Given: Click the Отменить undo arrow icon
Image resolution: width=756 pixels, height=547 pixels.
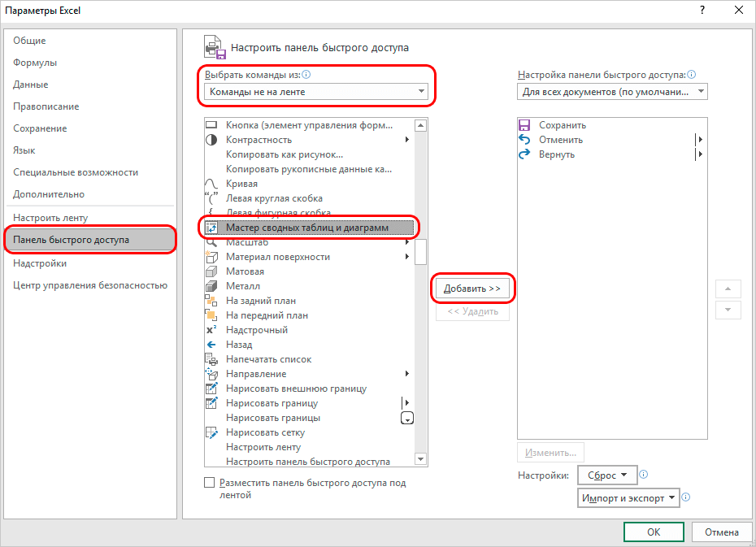Looking at the screenshot, I should pyautogui.click(x=524, y=140).
